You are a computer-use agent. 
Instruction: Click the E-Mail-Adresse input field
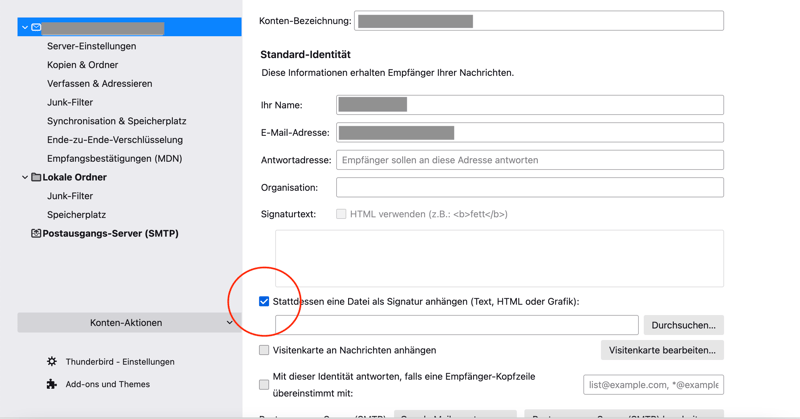coord(530,132)
